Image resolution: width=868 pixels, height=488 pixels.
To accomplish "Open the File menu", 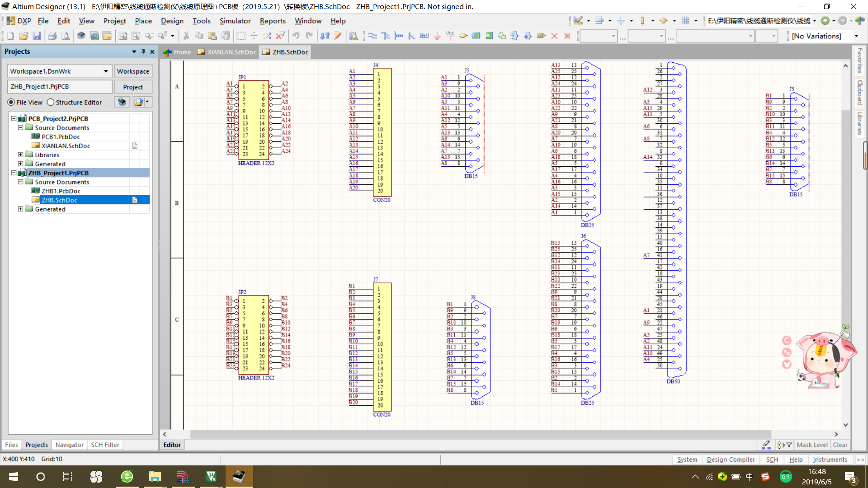I will coord(43,21).
